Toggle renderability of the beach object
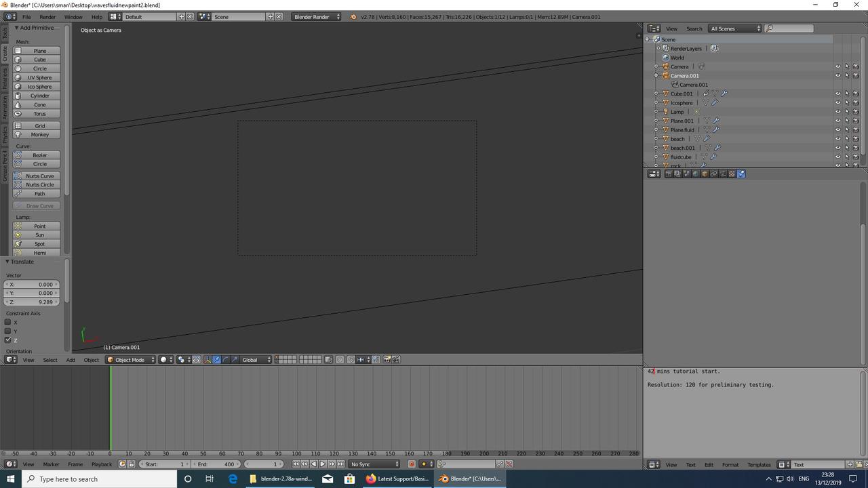 pos(855,139)
